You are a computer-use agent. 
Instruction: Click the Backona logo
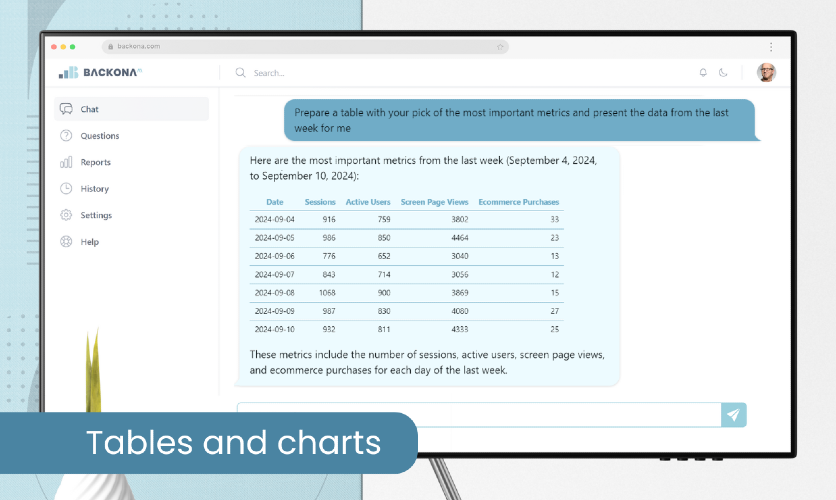pos(100,72)
